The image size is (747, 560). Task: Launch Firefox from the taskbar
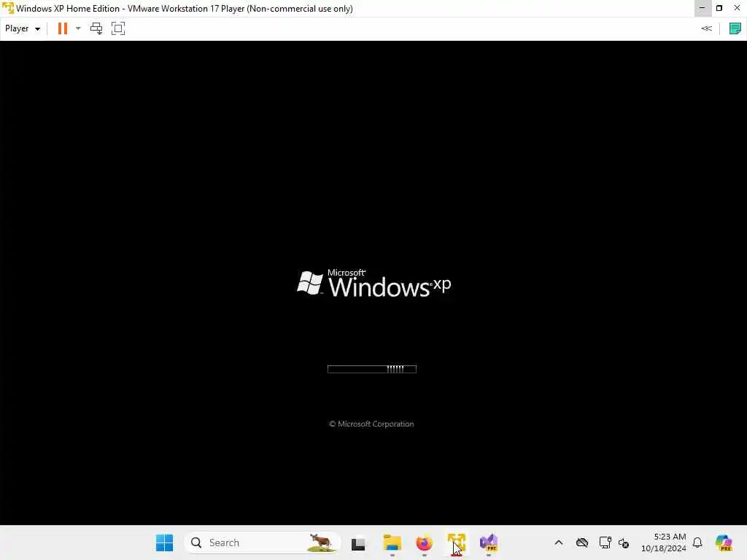coord(424,542)
